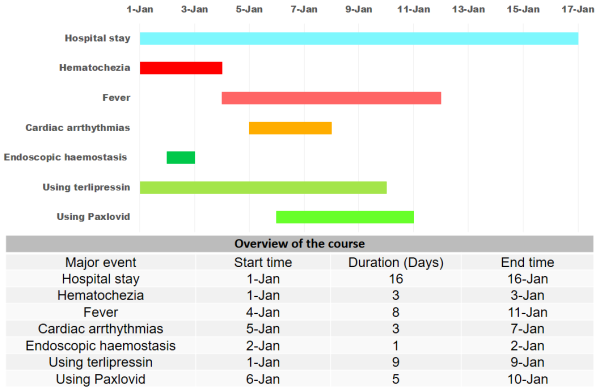Click the Major event column header
The width and height of the screenshot is (600, 390).
click(101, 262)
